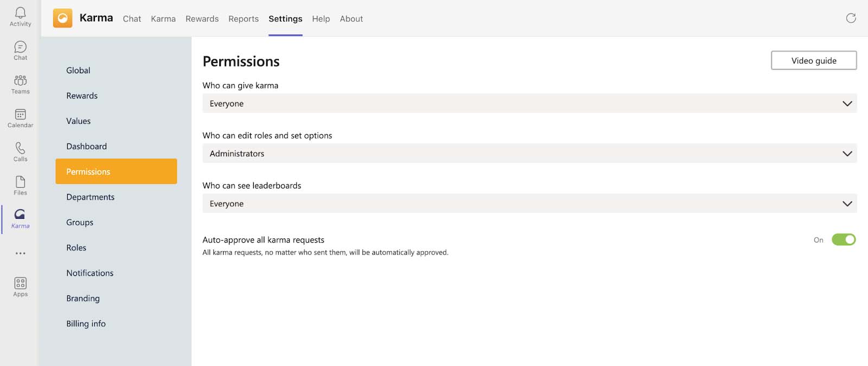Viewport: 868px width, 366px height.
Task: Click the orange Karma logo
Action: [x=62, y=18]
